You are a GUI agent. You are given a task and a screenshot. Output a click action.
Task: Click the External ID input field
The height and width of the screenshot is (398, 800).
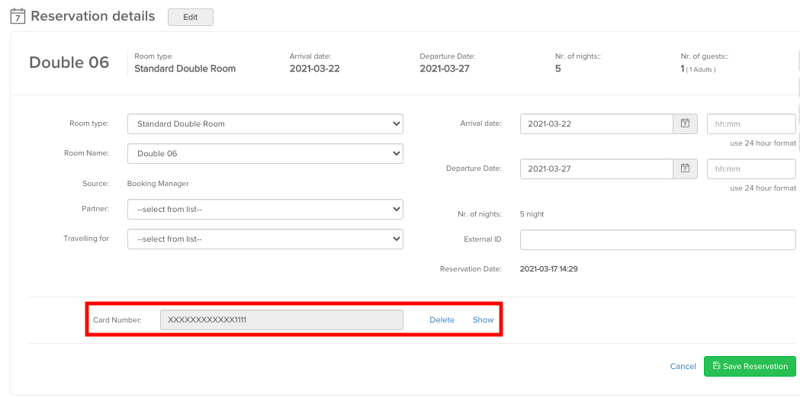(x=658, y=239)
